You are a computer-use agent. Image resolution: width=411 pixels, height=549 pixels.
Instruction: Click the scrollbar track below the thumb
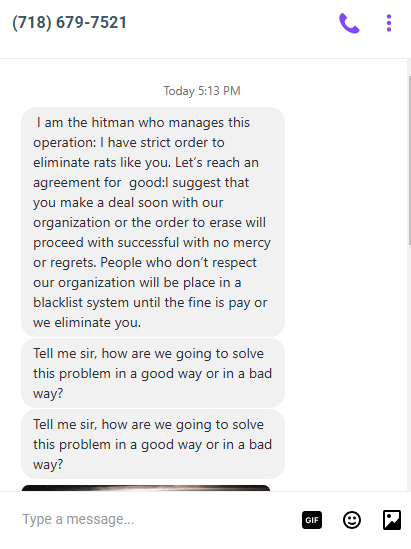(409, 368)
